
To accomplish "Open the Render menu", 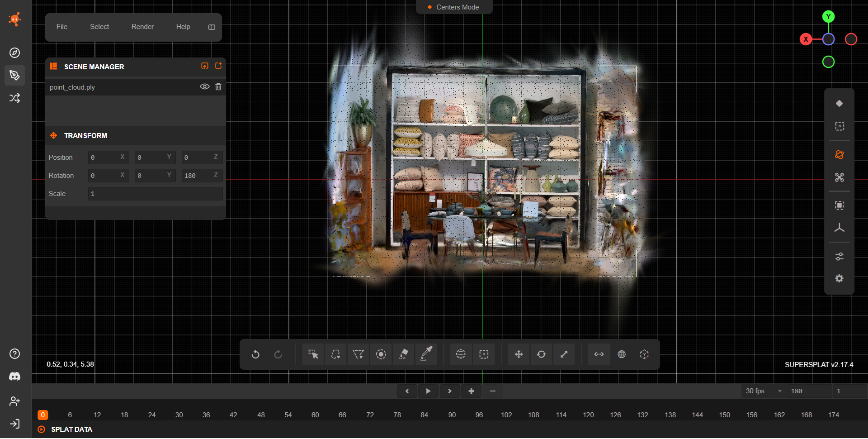I will coord(142,27).
